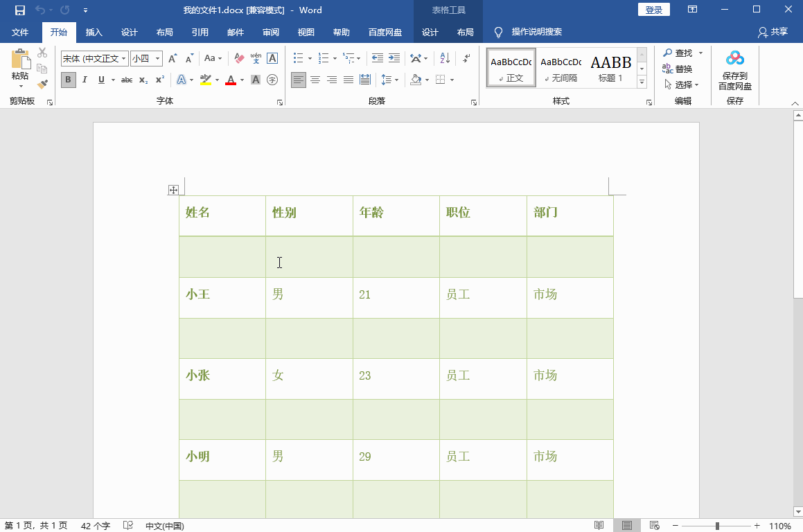Screen dimensions: 803x532
Task: Clear all formatting with eraser icon
Action: coord(238,58)
